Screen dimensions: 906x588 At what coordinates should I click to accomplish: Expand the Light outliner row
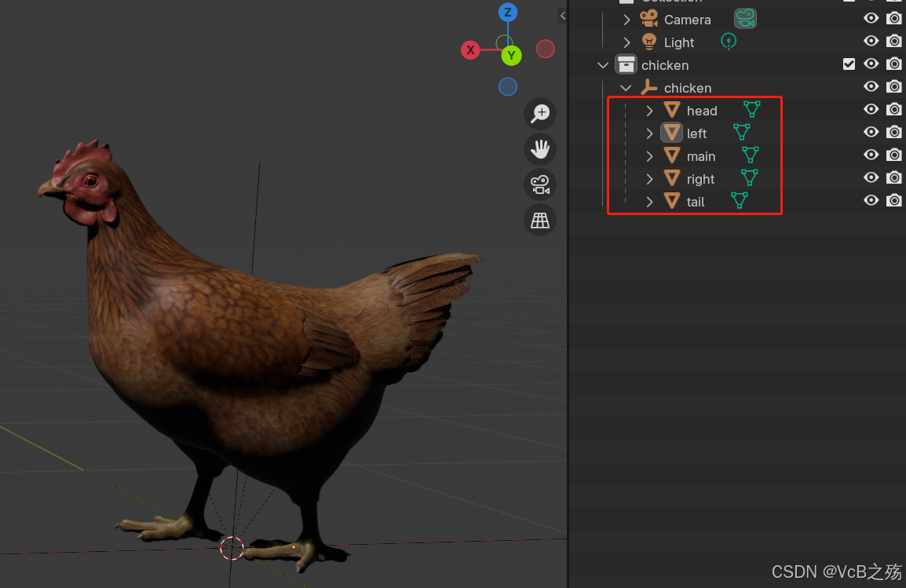click(x=627, y=42)
